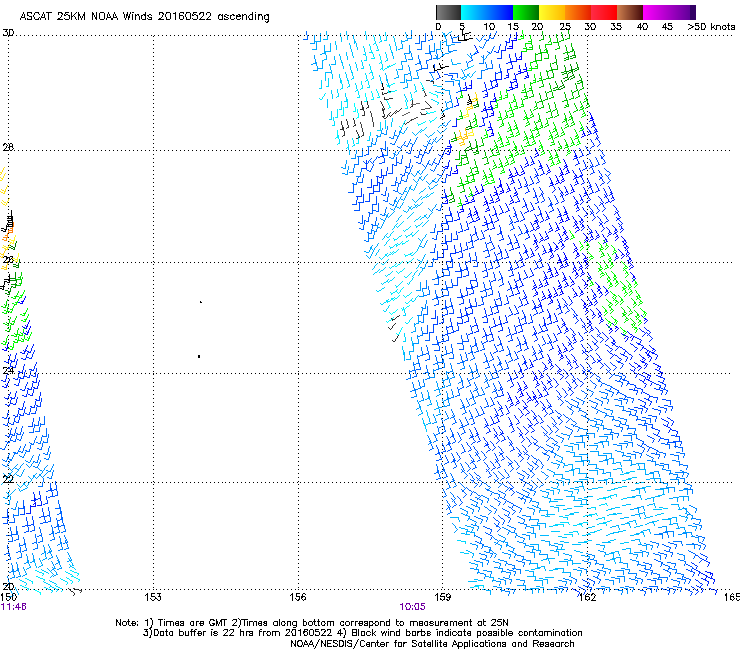740x650 pixels.
Task: Click the purple '11:46' swath time
Action: click(x=13, y=607)
